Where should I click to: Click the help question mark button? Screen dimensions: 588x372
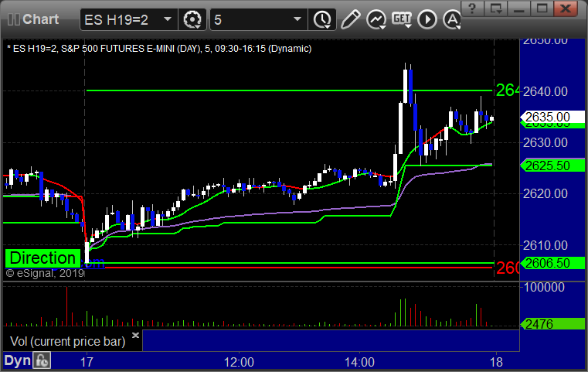click(472, 8)
